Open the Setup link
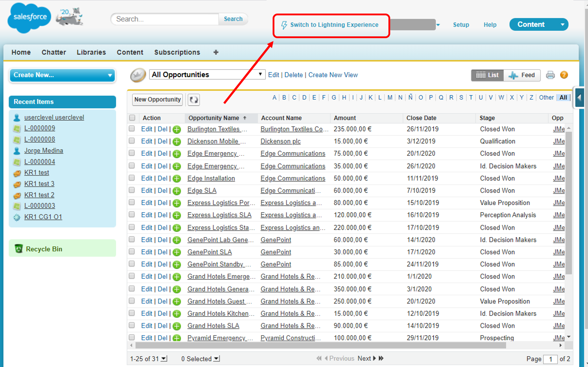588x367 pixels. click(461, 25)
